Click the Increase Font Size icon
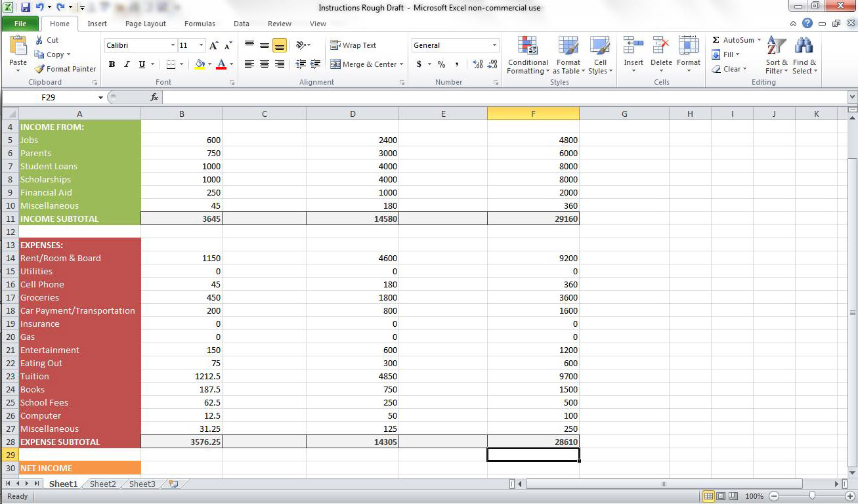The image size is (858, 504). coord(213,45)
